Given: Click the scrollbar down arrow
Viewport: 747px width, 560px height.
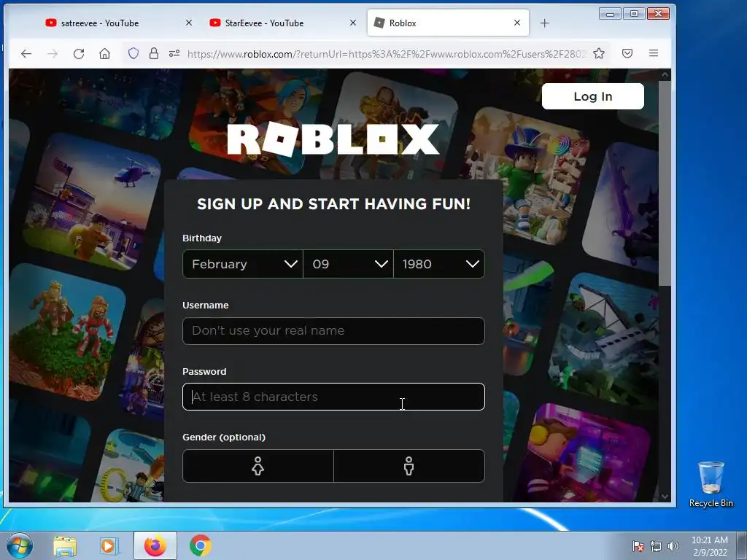Looking at the screenshot, I should [665, 496].
